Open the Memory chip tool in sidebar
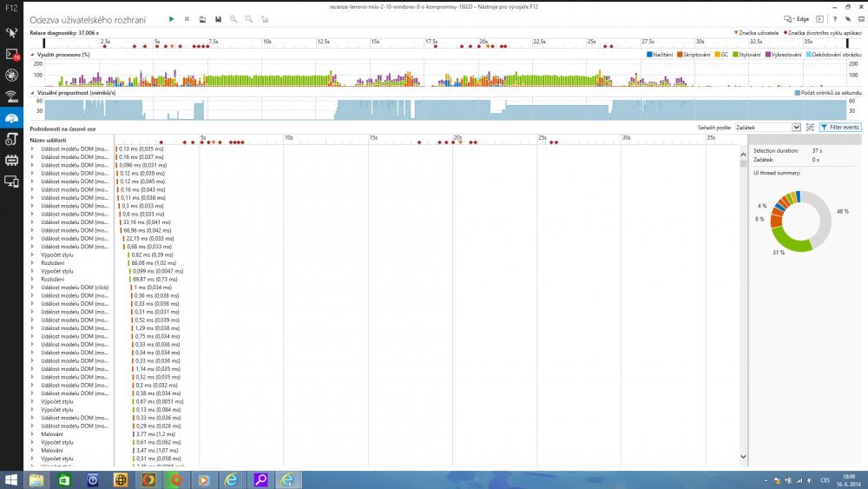Image resolution: width=868 pixels, height=489 pixels. (x=11, y=160)
